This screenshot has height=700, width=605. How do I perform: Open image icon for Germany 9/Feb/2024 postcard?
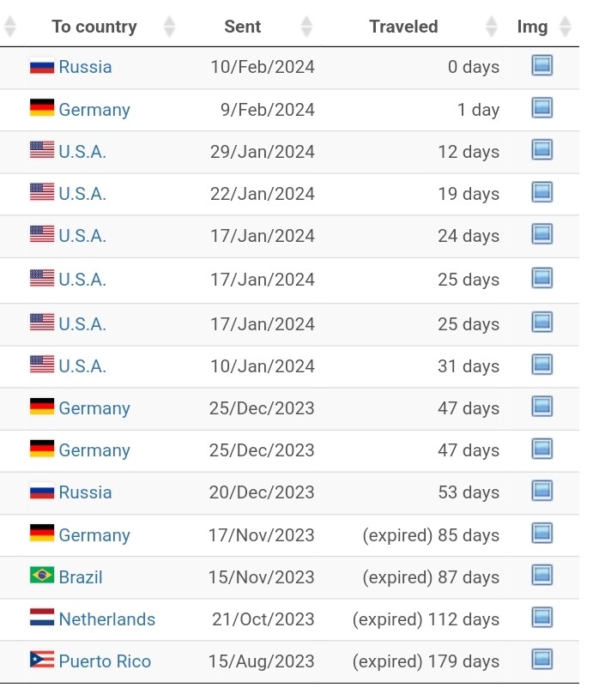(542, 108)
